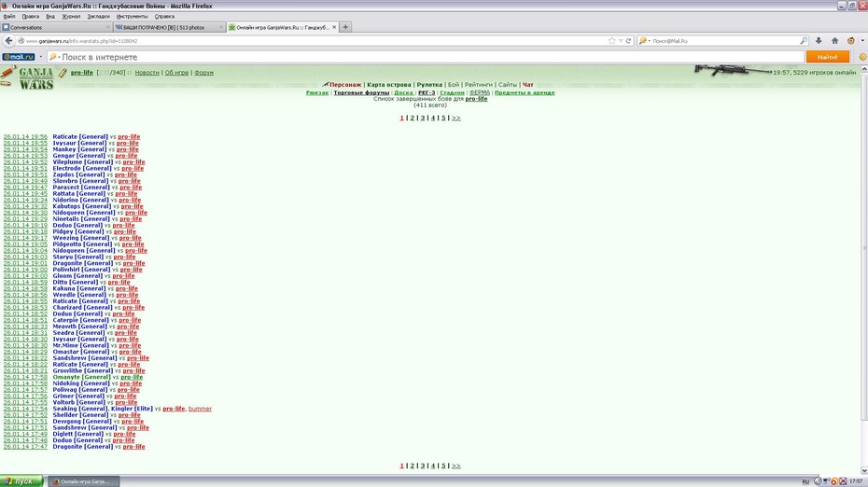This screenshot has height=487, width=868.
Task: Open the Рулетка link
Action: coord(429,85)
